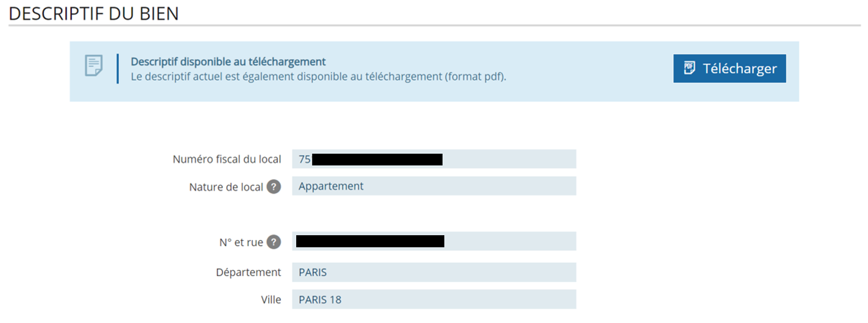Click the blacked-out street address value
This screenshot has width=868, height=323.
pyautogui.click(x=370, y=241)
